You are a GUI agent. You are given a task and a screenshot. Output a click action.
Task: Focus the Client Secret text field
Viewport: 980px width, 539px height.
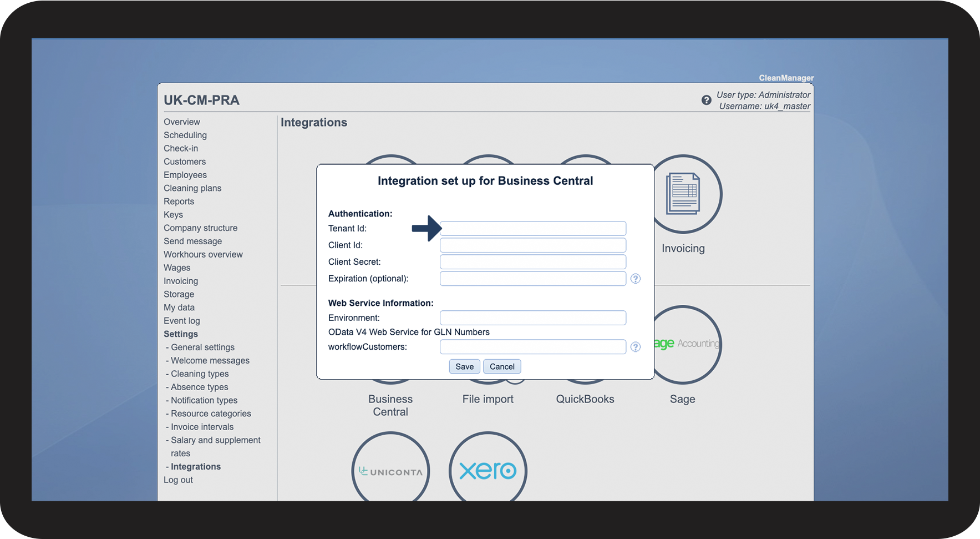tap(533, 262)
